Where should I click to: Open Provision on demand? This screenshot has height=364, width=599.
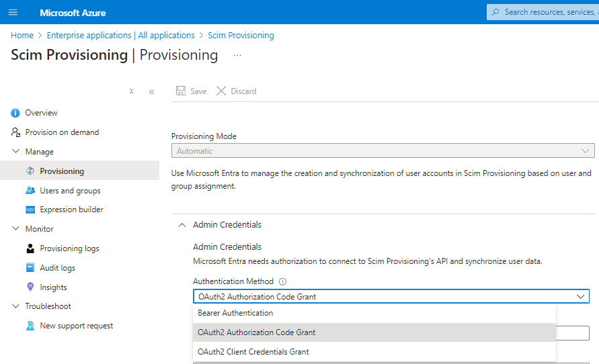click(x=62, y=132)
